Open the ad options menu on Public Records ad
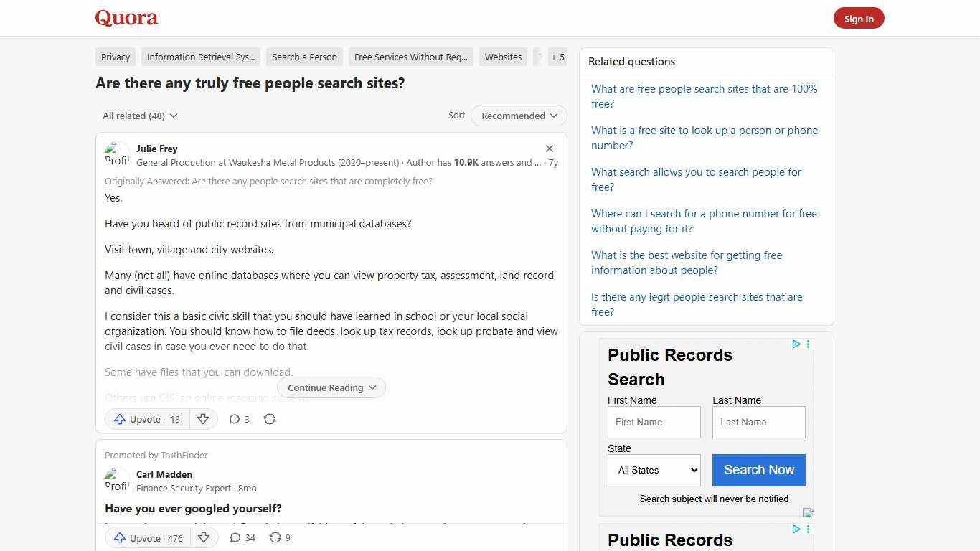Image resolution: width=980 pixels, height=551 pixels. coord(808,344)
